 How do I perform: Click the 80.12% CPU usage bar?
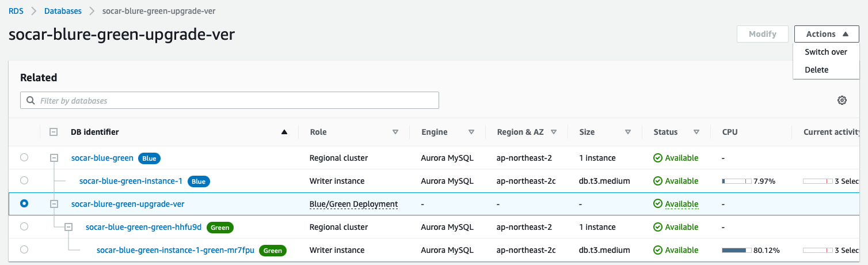click(737, 250)
